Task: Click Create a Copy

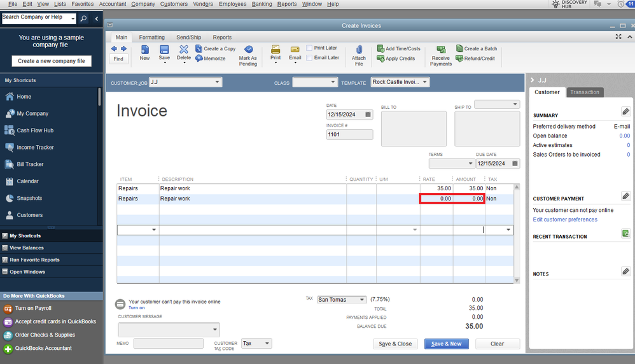Action: point(216,48)
